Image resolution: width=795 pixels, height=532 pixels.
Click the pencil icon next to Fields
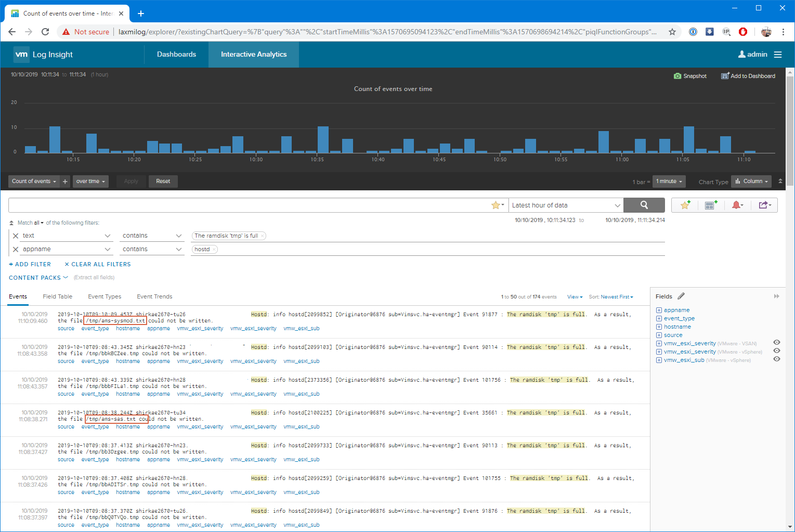(681, 296)
